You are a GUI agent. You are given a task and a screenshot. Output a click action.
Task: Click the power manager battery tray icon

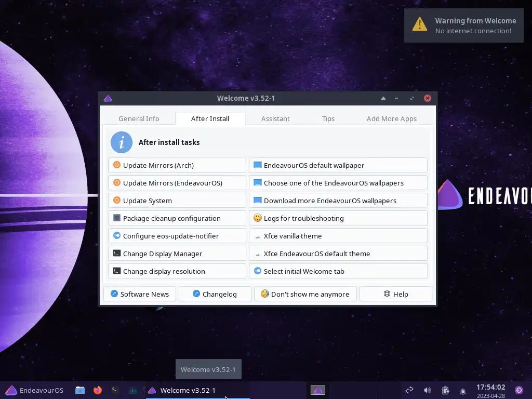445,391
